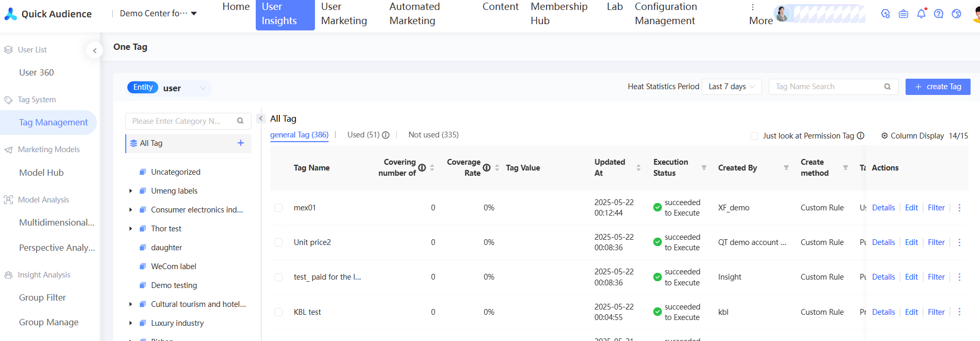The image size is (980, 341).
Task: Open more actions menu for mex01 row
Action: coord(960,208)
